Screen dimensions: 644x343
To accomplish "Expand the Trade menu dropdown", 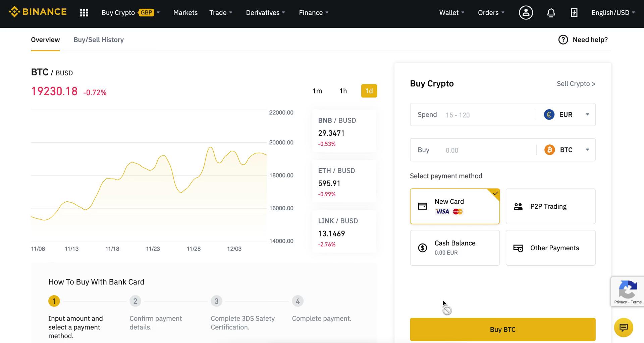I will point(221,13).
